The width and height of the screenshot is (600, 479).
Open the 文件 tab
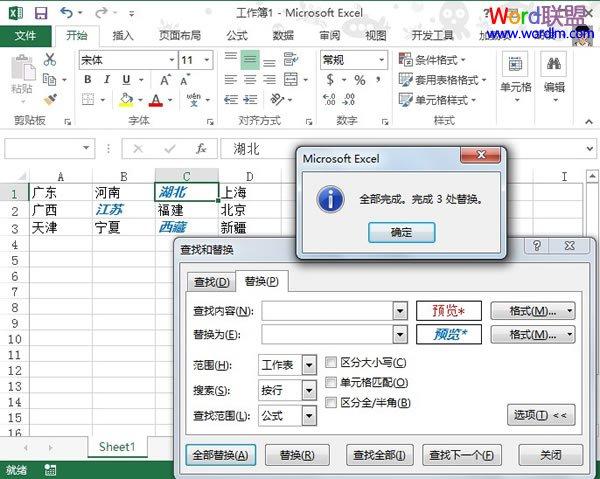pyautogui.click(x=26, y=36)
